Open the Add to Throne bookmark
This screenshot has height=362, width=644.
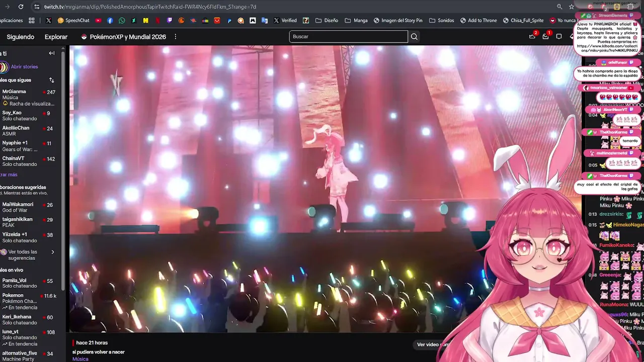click(478, 21)
